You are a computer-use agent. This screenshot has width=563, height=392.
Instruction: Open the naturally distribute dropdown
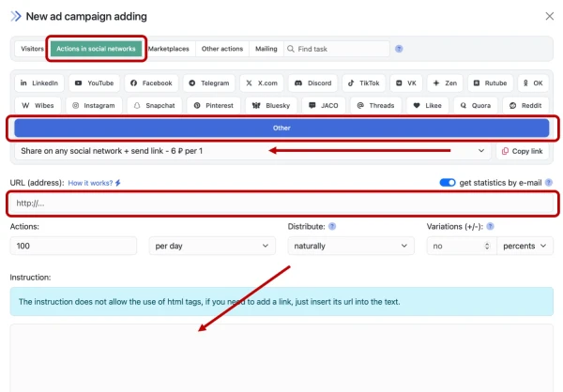click(x=351, y=246)
